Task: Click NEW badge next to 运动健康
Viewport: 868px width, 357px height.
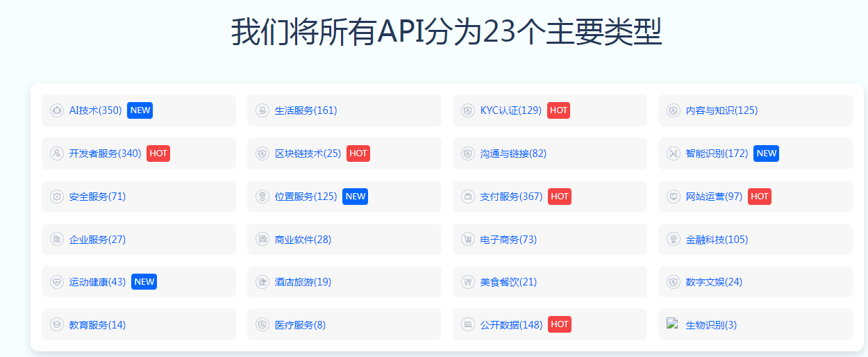Action: click(x=144, y=282)
